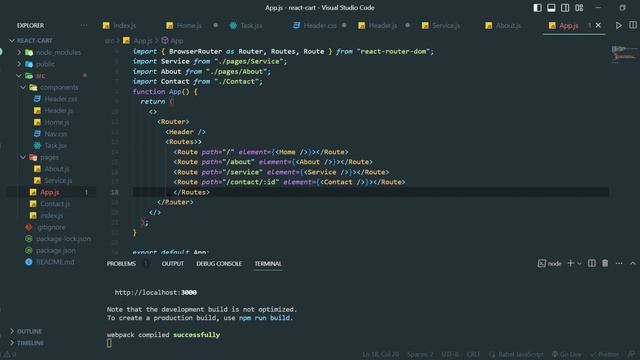Open the http://localhost:3000 link in the terminal

tap(156, 292)
